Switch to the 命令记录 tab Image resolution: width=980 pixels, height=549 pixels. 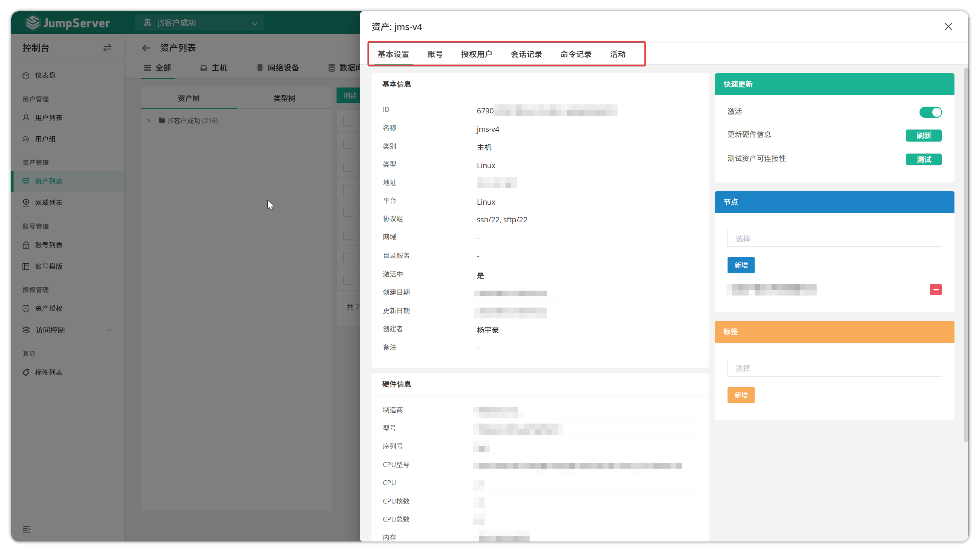click(x=575, y=54)
